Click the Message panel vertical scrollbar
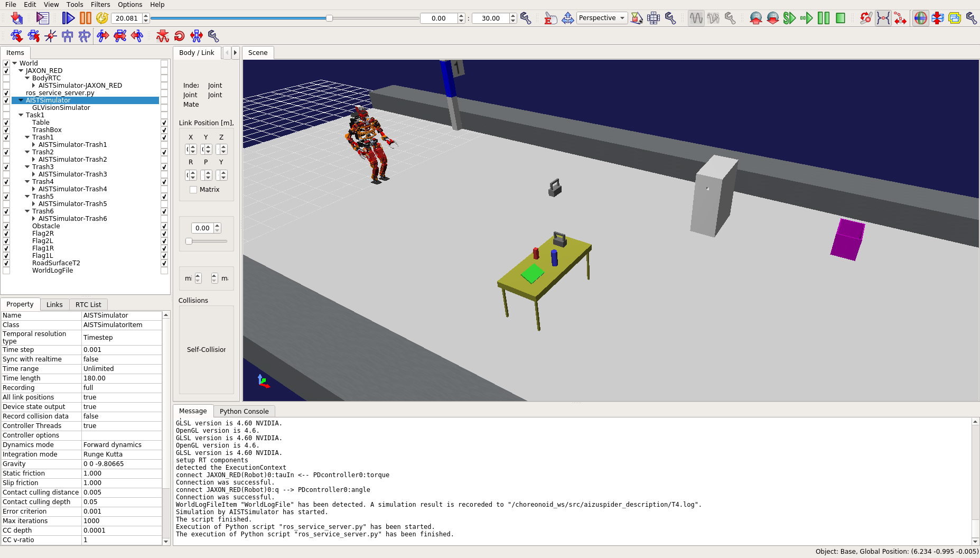This screenshot has height=558, width=980. tap(975, 481)
